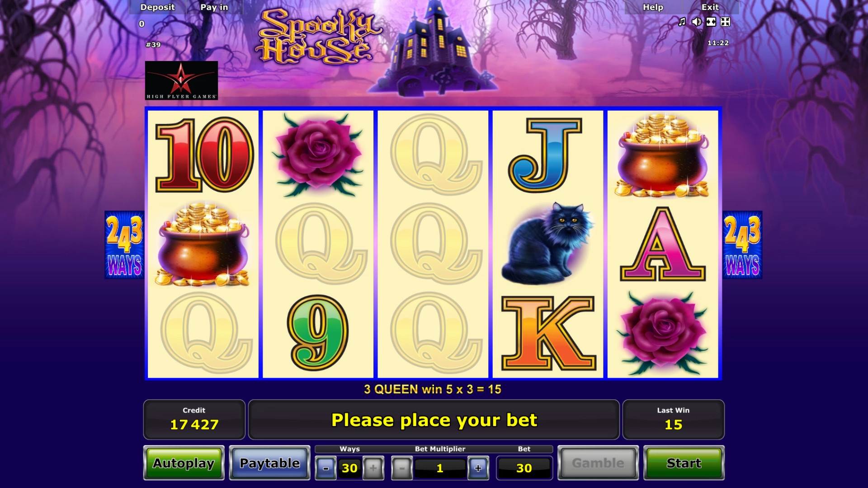Open the Deposit menu item
The height and width of the screenshot is (488, 868).
point(157,7)
